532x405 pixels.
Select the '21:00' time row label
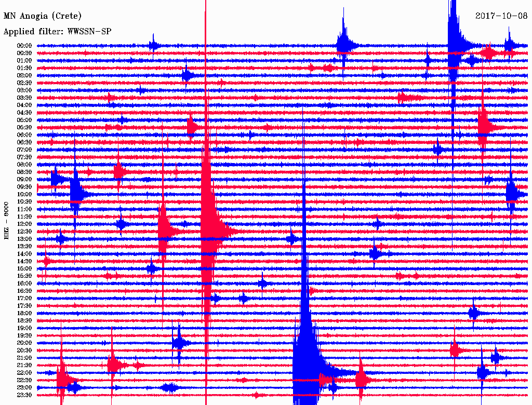click(x=24, y=358)
